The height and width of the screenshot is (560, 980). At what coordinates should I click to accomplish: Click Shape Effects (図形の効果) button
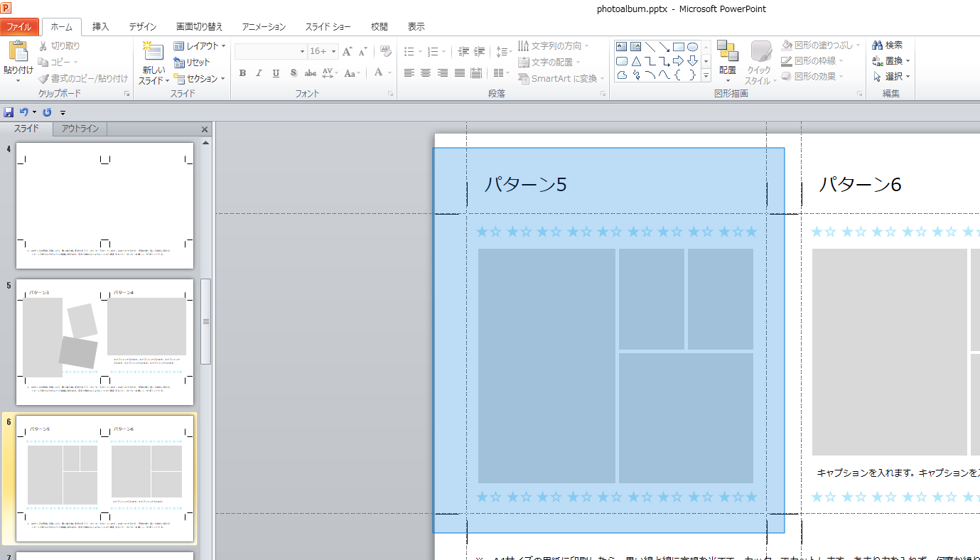pyautogui.click(x=812, y=76)
